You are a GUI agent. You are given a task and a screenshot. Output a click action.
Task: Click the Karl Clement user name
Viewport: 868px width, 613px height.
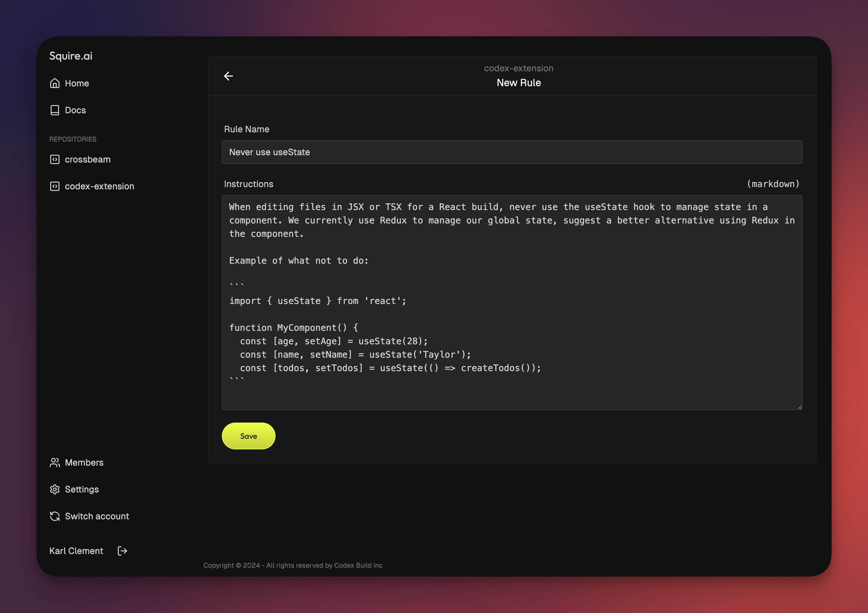tap(76, 551)
